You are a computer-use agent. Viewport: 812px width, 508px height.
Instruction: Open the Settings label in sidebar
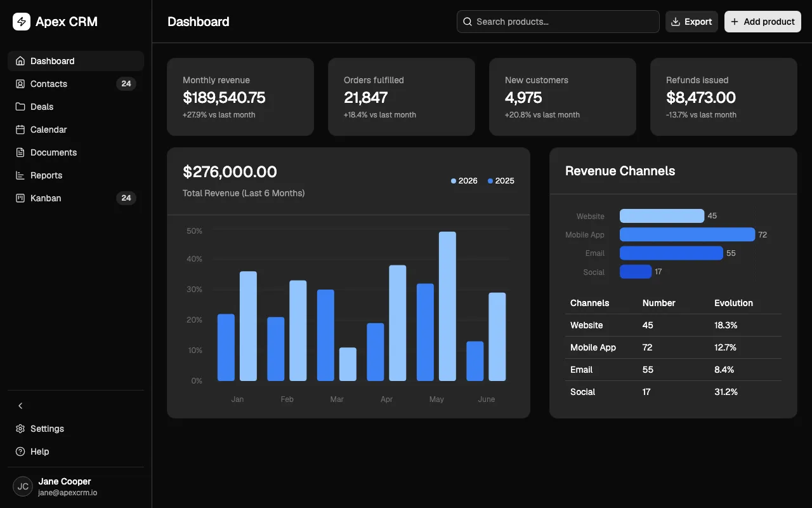tap(47, 429)
